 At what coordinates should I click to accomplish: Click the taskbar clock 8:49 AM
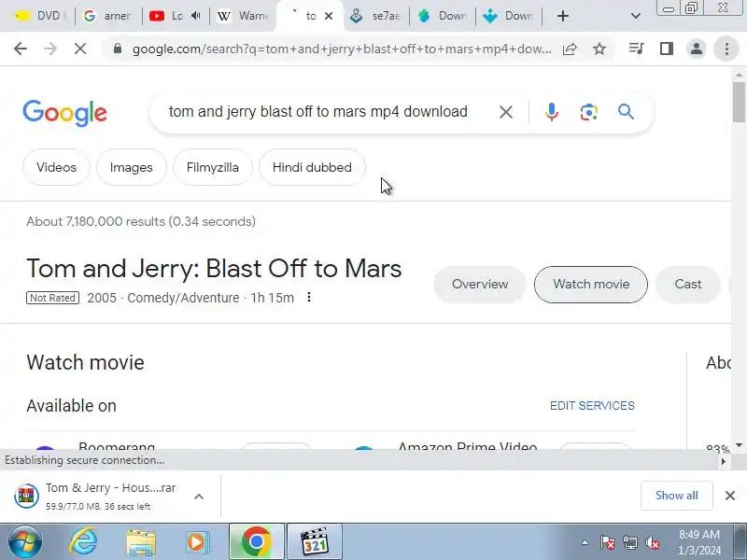698,542
